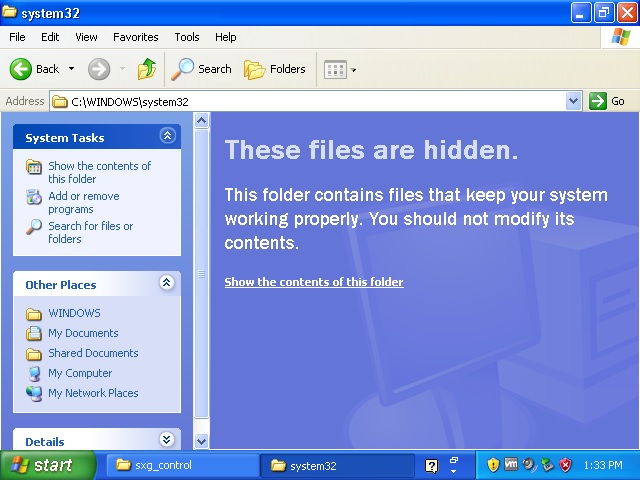This screenshot has width=640, height=480.
Task: Click the WINDOWS folder icon
Action: point(34,314)
